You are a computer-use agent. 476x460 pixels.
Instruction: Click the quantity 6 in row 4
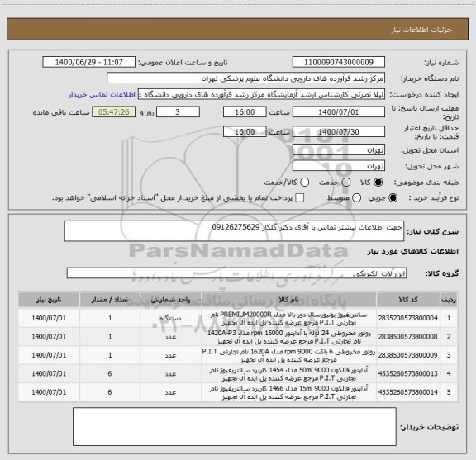point(110,373)
